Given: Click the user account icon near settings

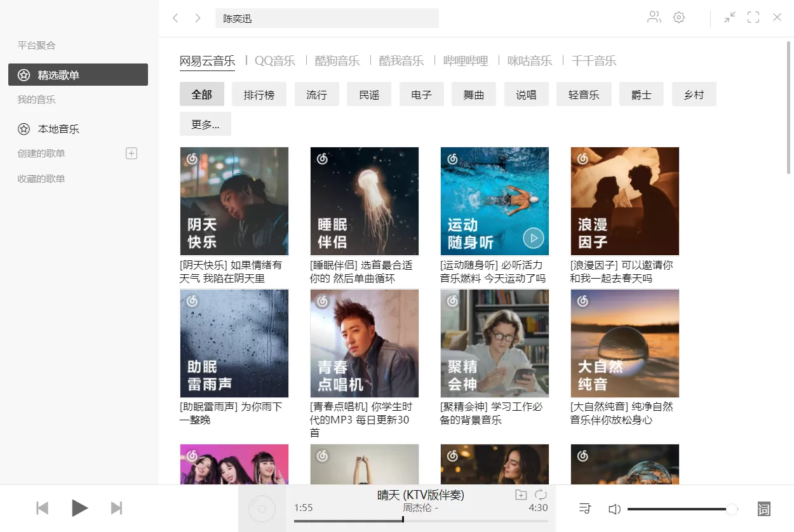Looking at the screenshot, I should point(654,17).
